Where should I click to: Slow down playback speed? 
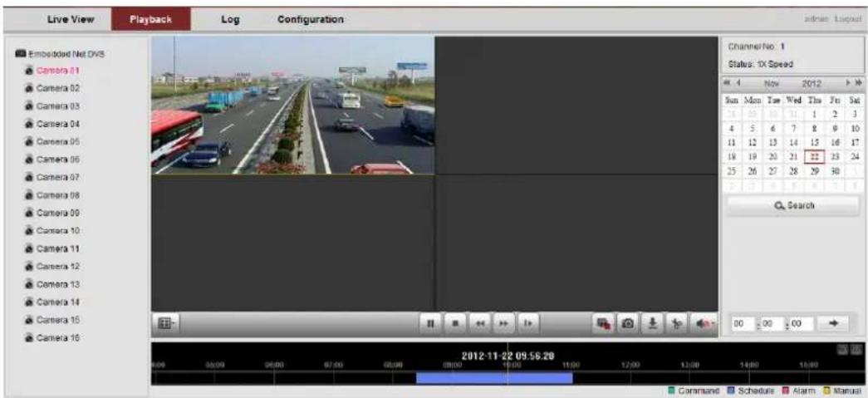479,323
